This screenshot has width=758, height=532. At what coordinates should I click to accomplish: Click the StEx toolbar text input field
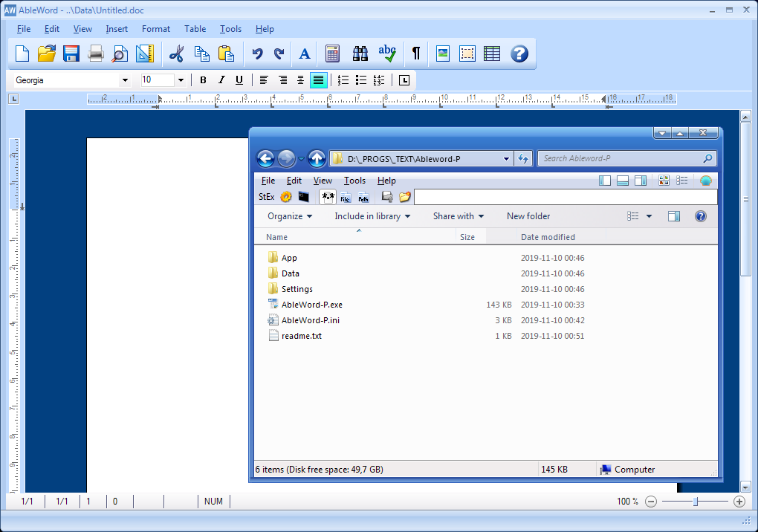click(x=566, y=197)
